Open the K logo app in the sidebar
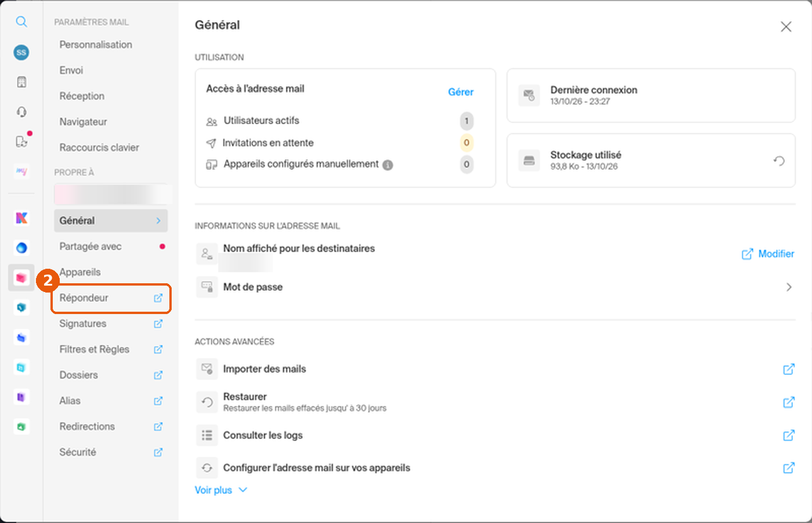This screenshot has width=812, height=523. (21, 218)
